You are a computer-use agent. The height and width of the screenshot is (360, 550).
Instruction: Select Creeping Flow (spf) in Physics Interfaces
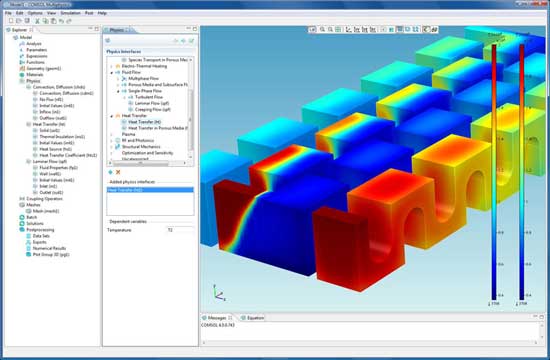(x=153, y=109)
